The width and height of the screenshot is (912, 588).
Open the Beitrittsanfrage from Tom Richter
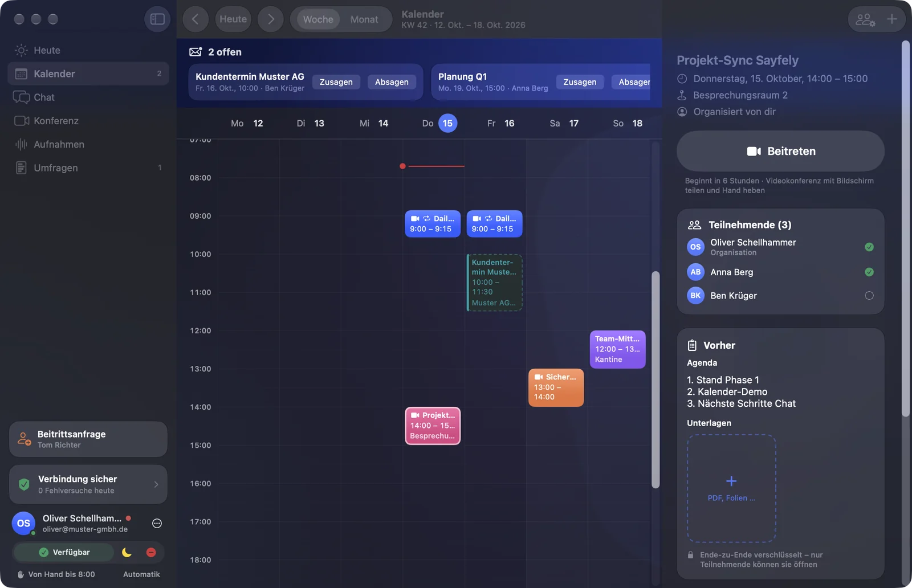(x=88, y=439)
